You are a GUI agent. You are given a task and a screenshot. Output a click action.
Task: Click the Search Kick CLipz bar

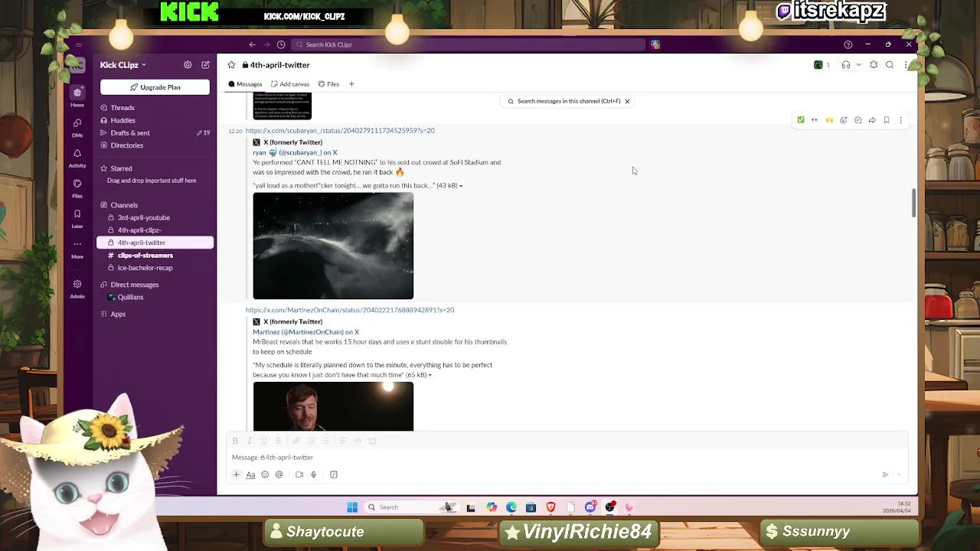(469, 44)
